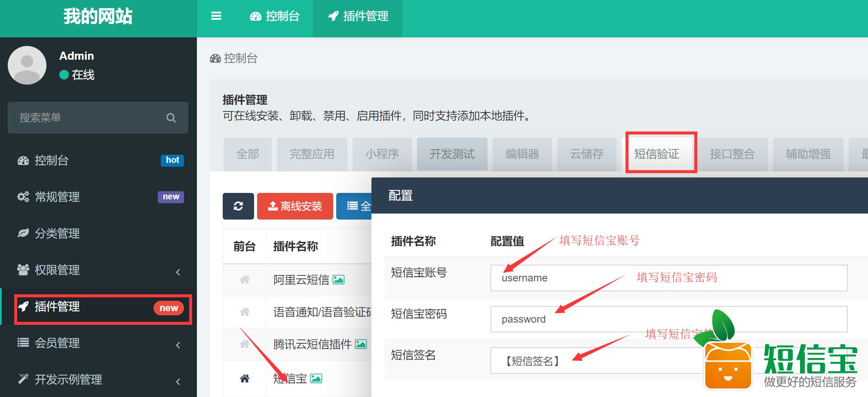Image resolution: width=868 pixels, height=397 pixels.
Task: Open the 控制台 top navigation tab
Action: pyautogui.click(x=275, y=16)
